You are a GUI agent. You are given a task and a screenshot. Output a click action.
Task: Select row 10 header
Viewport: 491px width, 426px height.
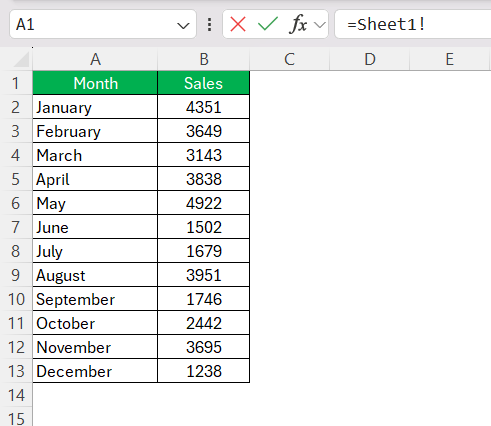click(x=16, y=299)
